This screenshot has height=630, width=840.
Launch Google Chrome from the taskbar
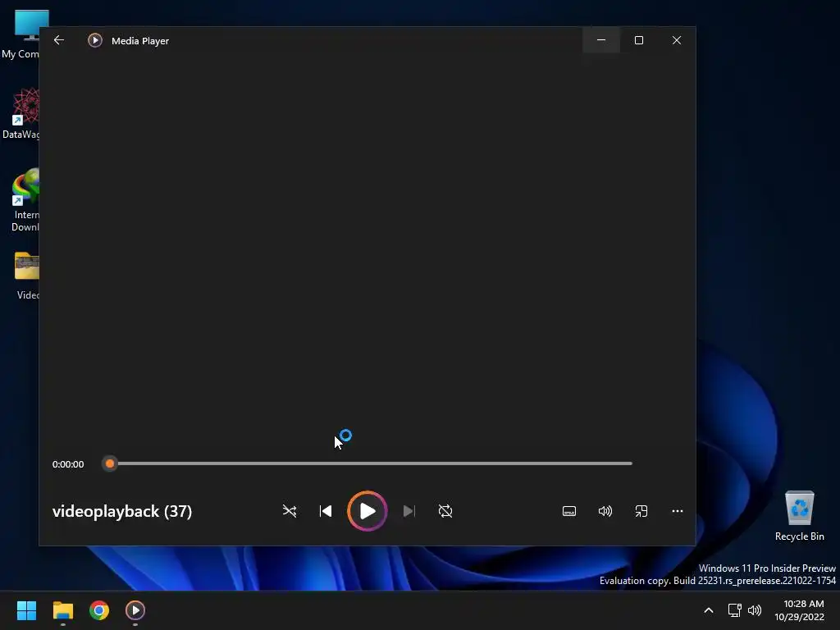tap(99, 610)
